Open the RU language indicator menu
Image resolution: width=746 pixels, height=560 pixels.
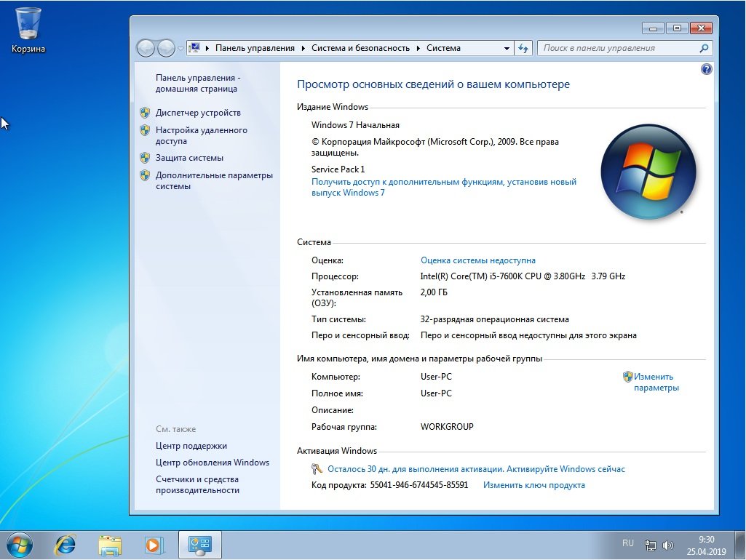pyautogui.click(x=627, y=543)
